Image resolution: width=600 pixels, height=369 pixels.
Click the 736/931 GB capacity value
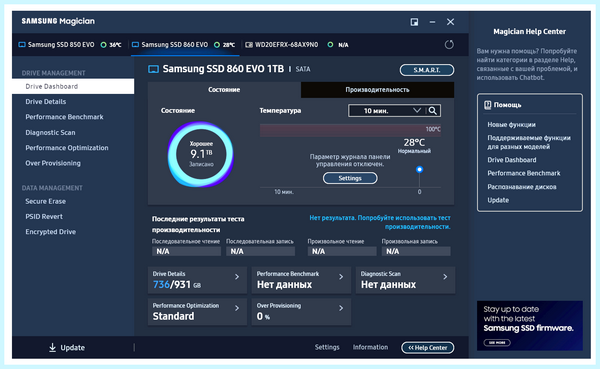[x=176, y=285]
